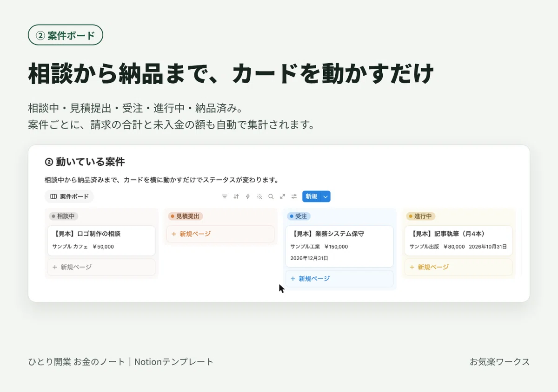Open search with the magnifier icon
Image resolution: width=558 pixels, height=392 pixels.
(271, 196)
